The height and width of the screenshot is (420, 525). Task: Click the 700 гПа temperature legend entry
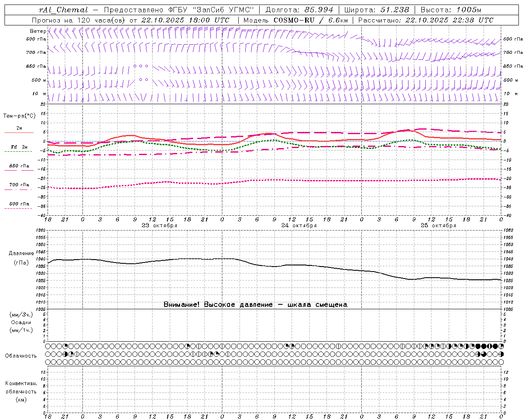19,185
